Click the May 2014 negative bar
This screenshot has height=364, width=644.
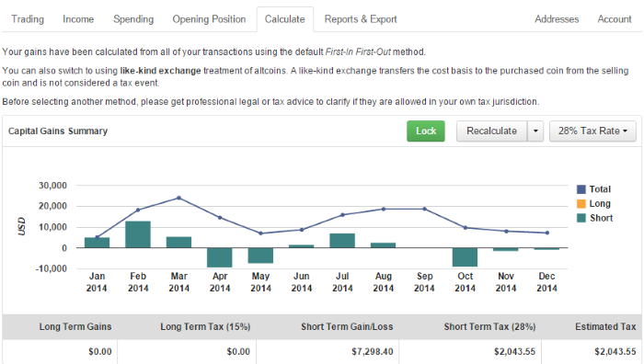click(260, 256)
